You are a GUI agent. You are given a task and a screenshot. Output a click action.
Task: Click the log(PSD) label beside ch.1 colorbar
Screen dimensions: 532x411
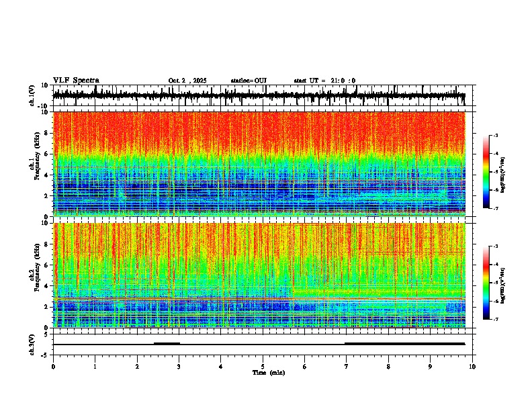pos(504,175)
